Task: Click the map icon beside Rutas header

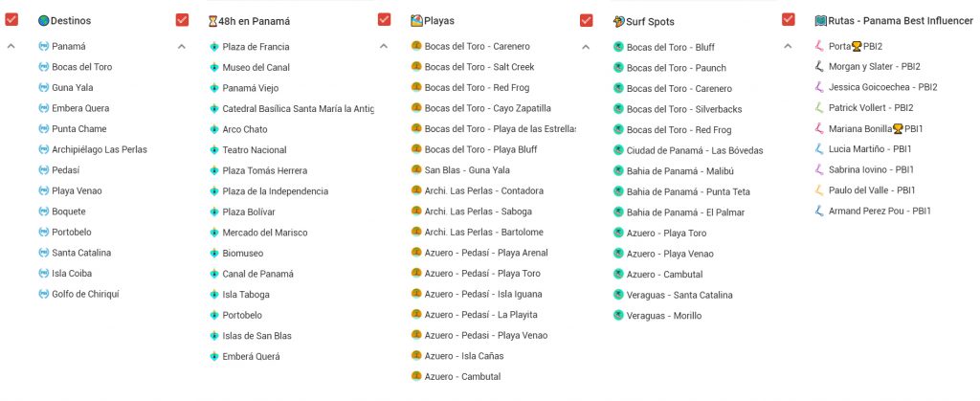Action: [x=820, y=20]
